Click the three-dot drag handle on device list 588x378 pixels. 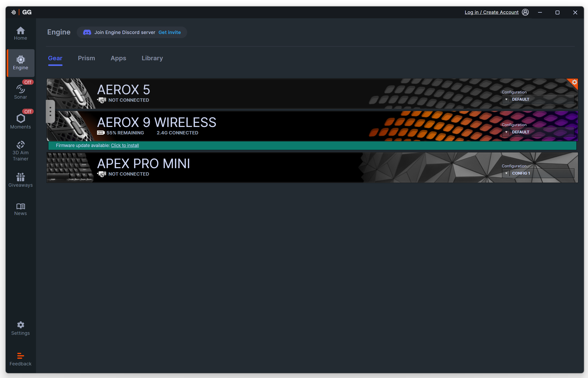[50, 111]
